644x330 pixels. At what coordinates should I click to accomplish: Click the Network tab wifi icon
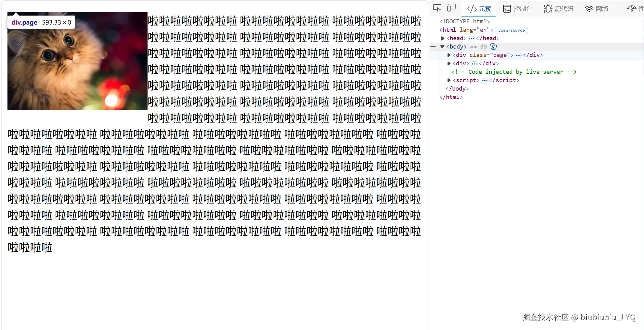[589, 9]
